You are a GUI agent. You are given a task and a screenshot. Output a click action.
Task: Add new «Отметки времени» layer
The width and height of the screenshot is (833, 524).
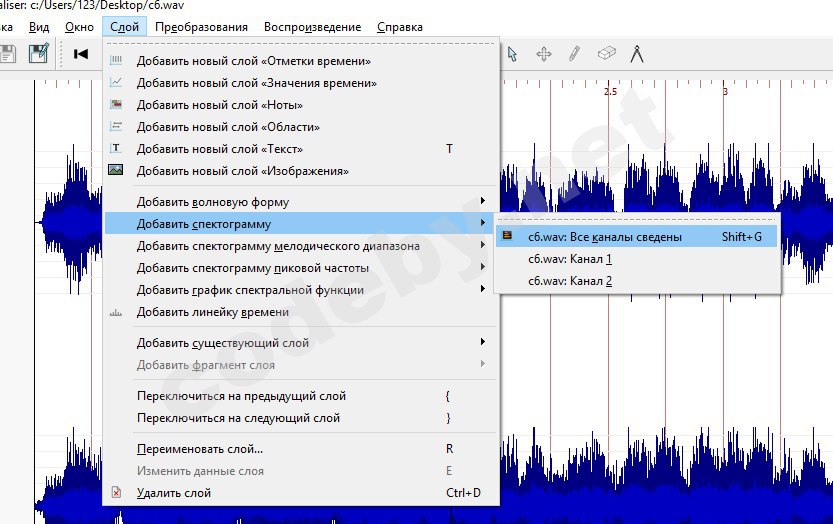tap(301, 61)
